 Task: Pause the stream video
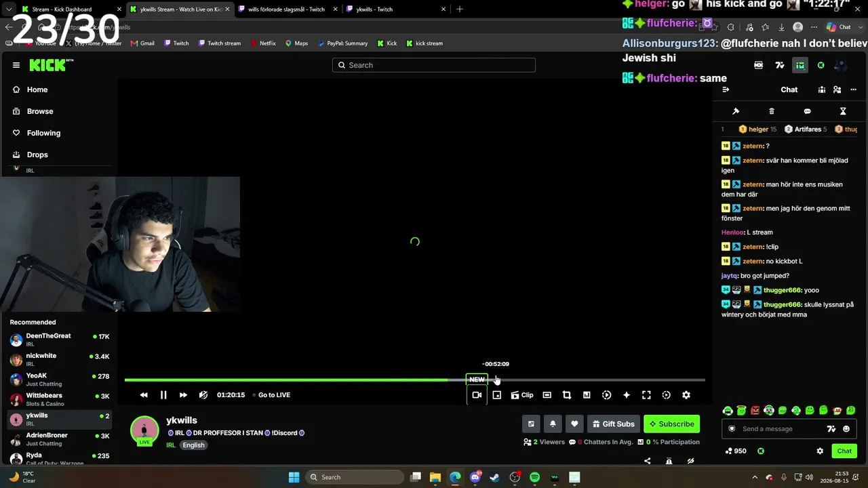tap(163, 395)
